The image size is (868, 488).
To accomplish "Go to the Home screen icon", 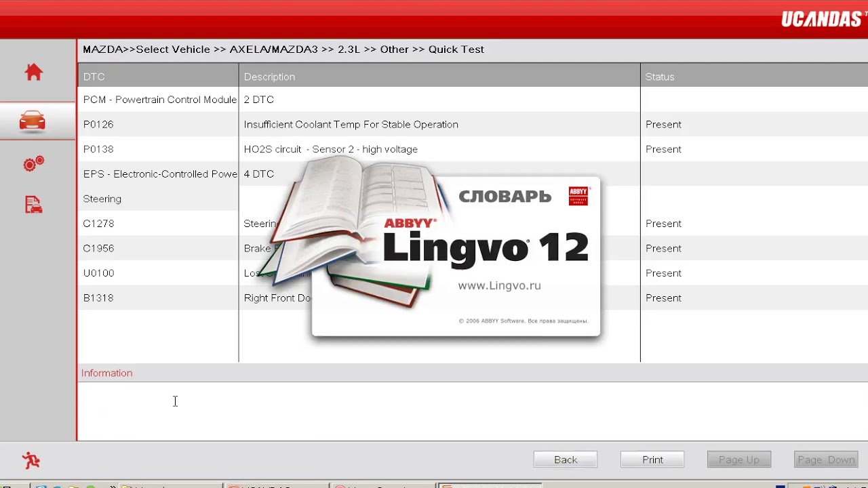I will pos(33,72).
